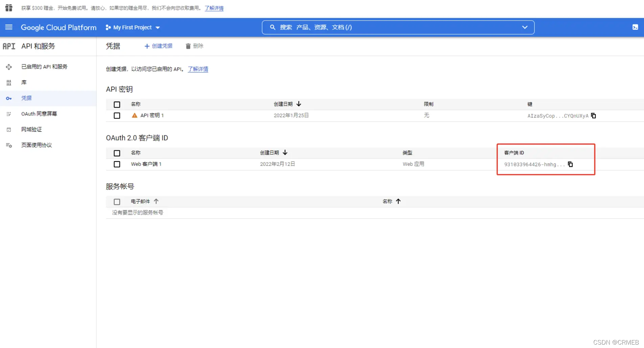
Task: Click the API logo in the sidebar header
Action: pyautogui.click(x=9, y=46)
